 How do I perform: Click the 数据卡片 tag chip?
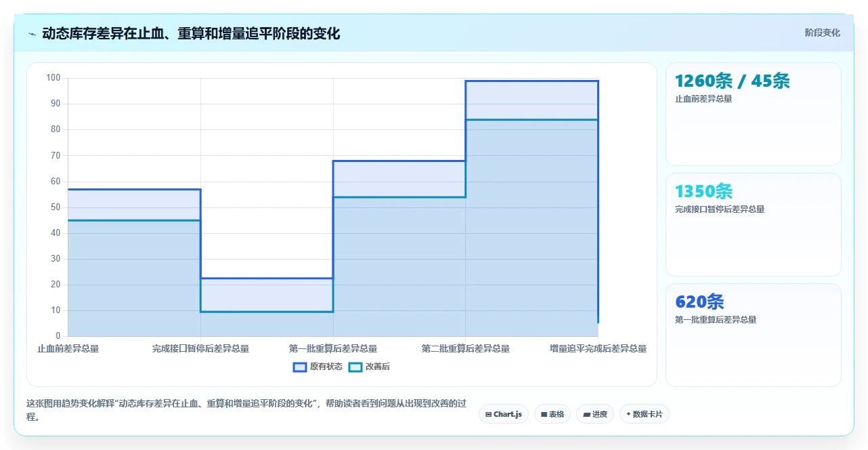[x=644, y=414]
